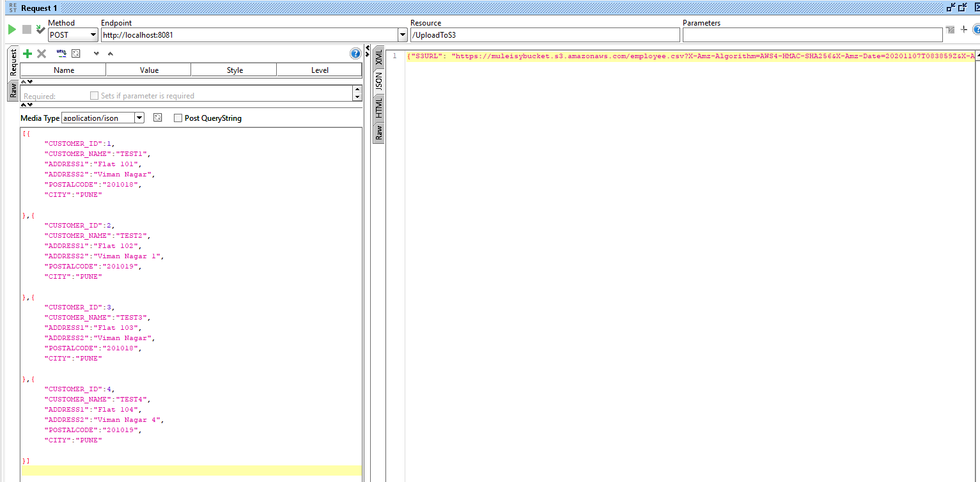Image resolution: width=980 pixels, height=482 pixels.
Task: Click the Resource path input field
Action: coord(545,35)
